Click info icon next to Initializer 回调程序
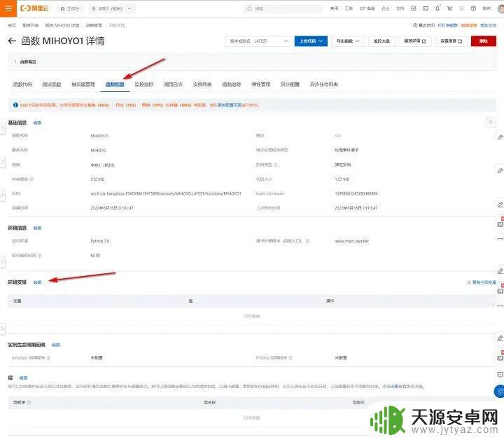Image resolution: width=504 pixels, height=440 pixels. [48, 358]
